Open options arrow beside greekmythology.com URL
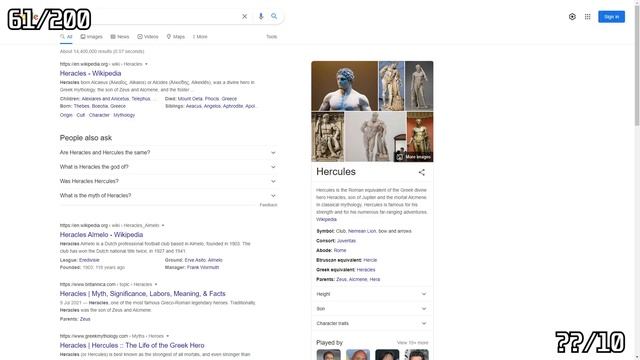 click(x=167, y=336)
